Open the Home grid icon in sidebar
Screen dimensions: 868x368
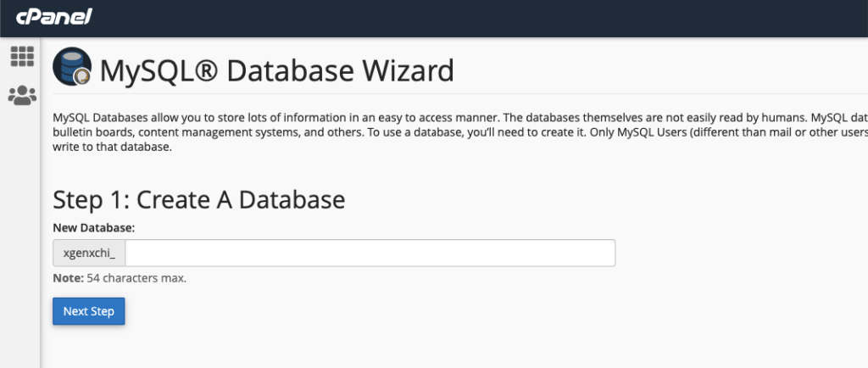(x=21, y=57)
